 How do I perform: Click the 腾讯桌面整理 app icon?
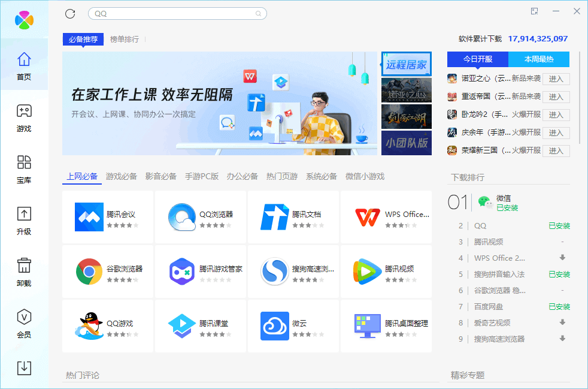[368, 326]
